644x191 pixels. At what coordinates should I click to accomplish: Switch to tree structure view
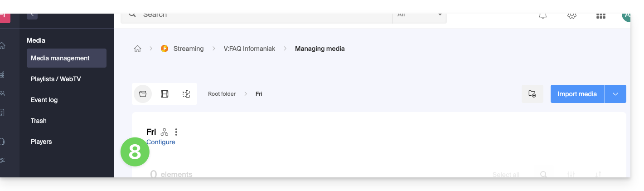click(186, 94)
